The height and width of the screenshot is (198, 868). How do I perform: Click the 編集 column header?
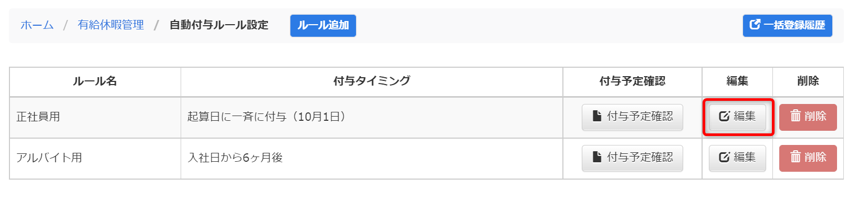737,81
